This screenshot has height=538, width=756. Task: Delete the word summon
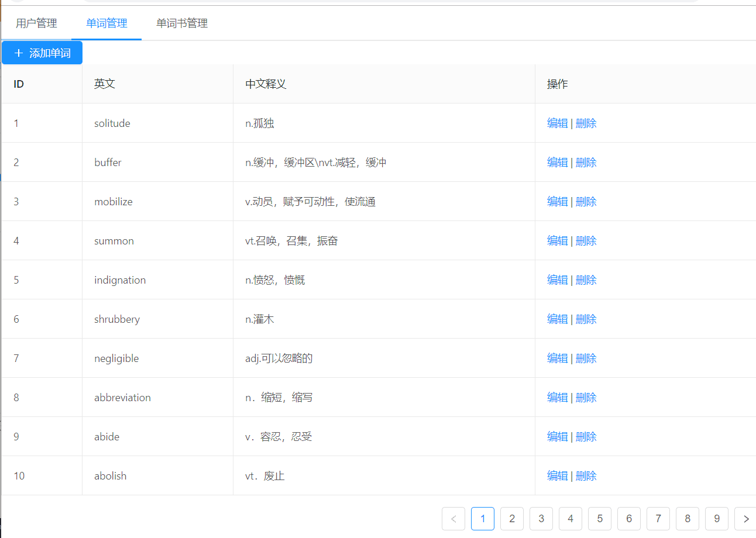(586, 241)
